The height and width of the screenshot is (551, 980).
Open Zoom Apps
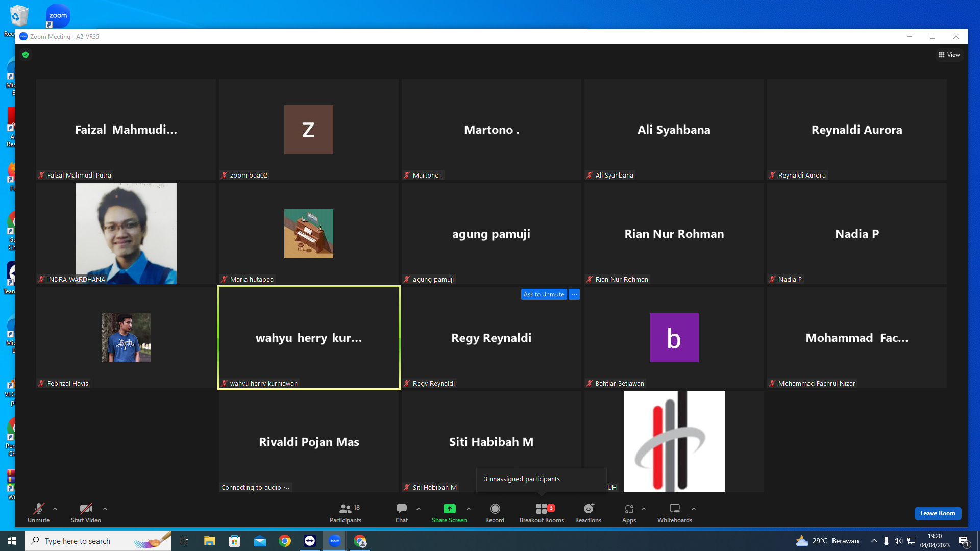point(629,513)
